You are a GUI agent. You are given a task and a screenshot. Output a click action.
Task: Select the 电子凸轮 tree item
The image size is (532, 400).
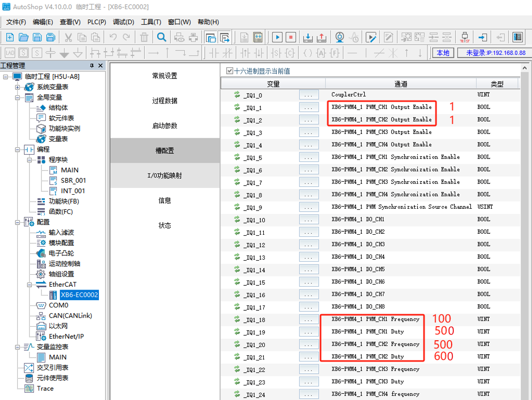coord(61,253)
